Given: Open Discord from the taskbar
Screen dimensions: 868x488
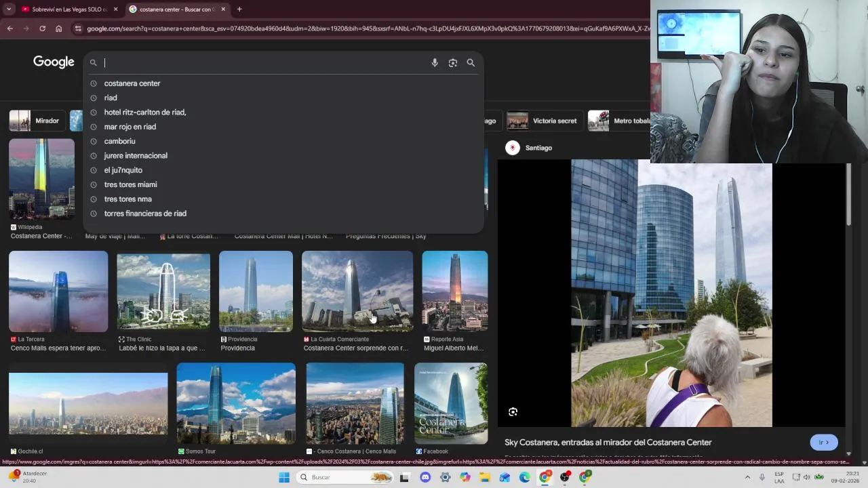Looking at the screenshot, I should click(425, 477).
